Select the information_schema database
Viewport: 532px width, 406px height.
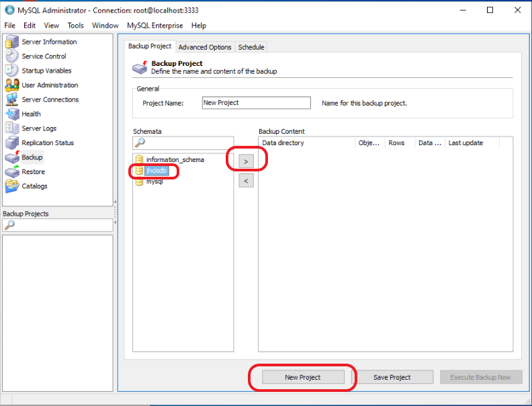175,160
